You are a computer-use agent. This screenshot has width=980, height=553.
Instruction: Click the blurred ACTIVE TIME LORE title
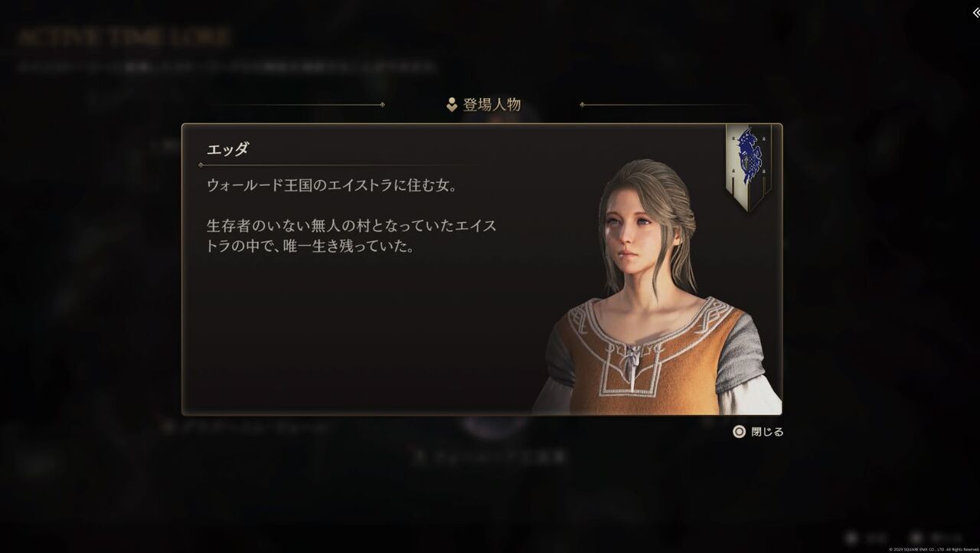coord(122,38)
